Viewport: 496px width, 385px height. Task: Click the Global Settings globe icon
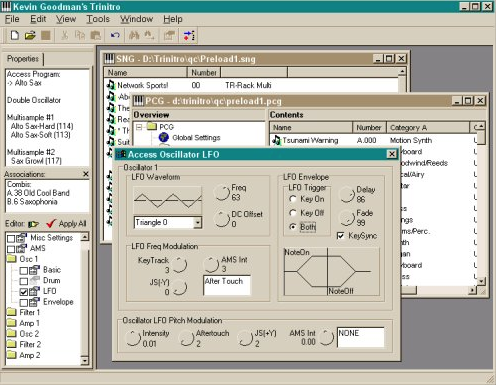[x=163, y=137]
